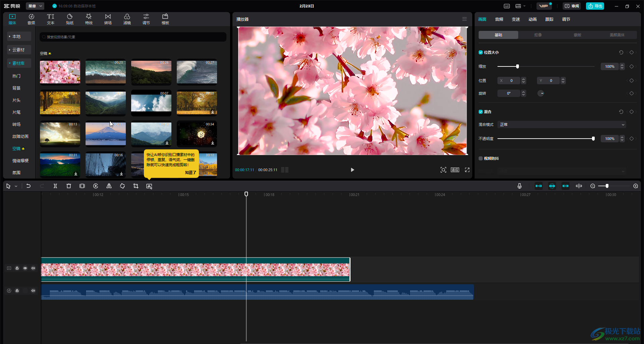This screenshot has height=344, width=644.
Task: Click the VIP button
Action: point(544,6)
